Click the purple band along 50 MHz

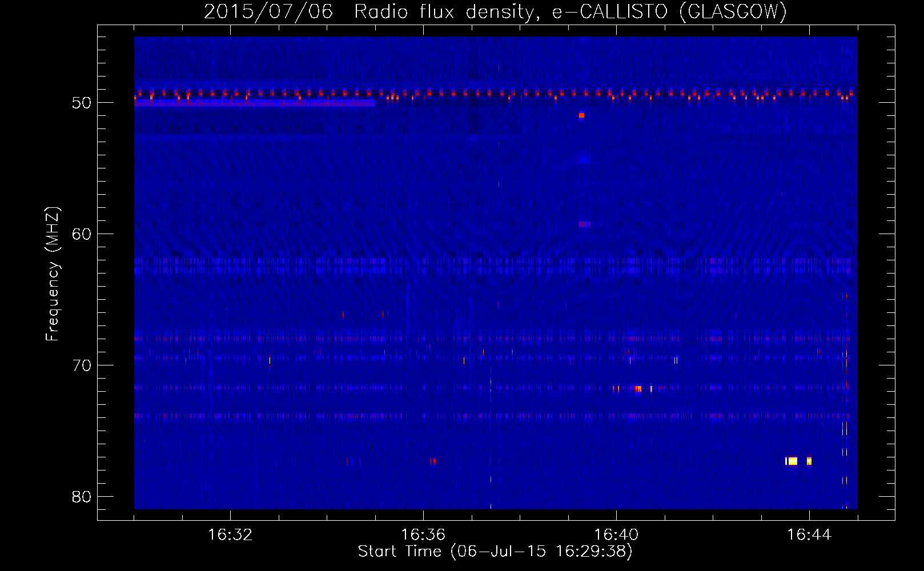tap(255, 103)
